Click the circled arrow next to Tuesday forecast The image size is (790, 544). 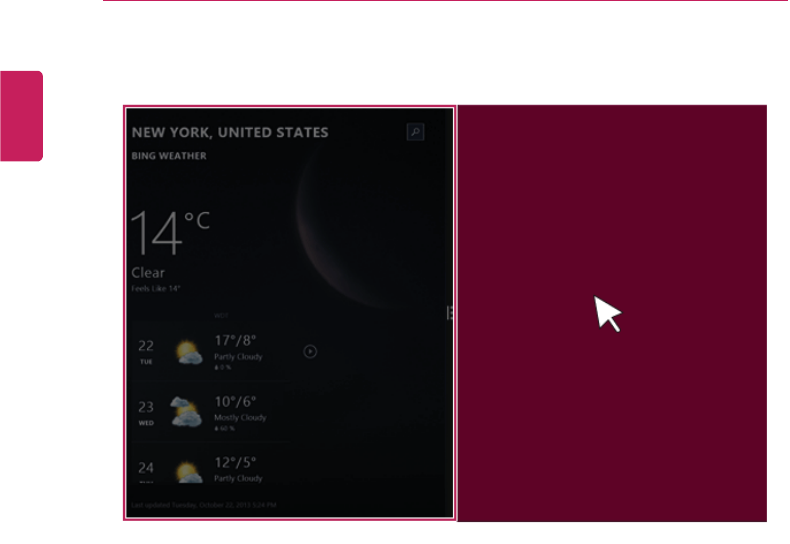[310, 352]
